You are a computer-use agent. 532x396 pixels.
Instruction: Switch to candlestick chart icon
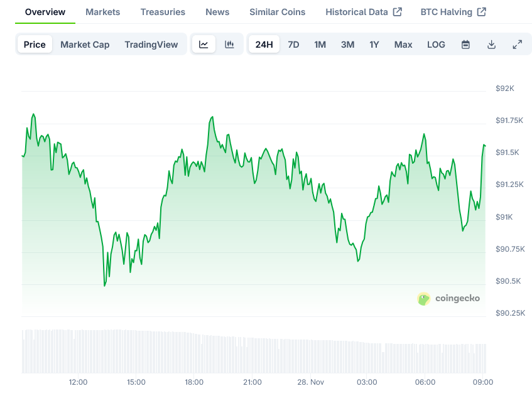coord(229,45)
